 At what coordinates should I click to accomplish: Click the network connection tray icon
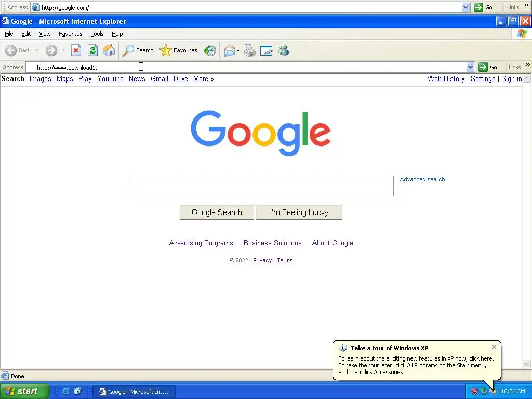tap(484, 391)
